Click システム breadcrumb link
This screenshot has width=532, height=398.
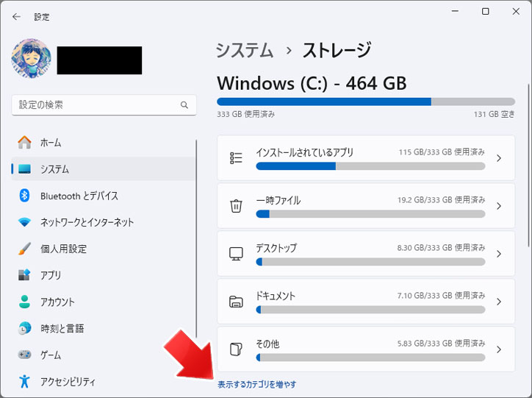245,50
